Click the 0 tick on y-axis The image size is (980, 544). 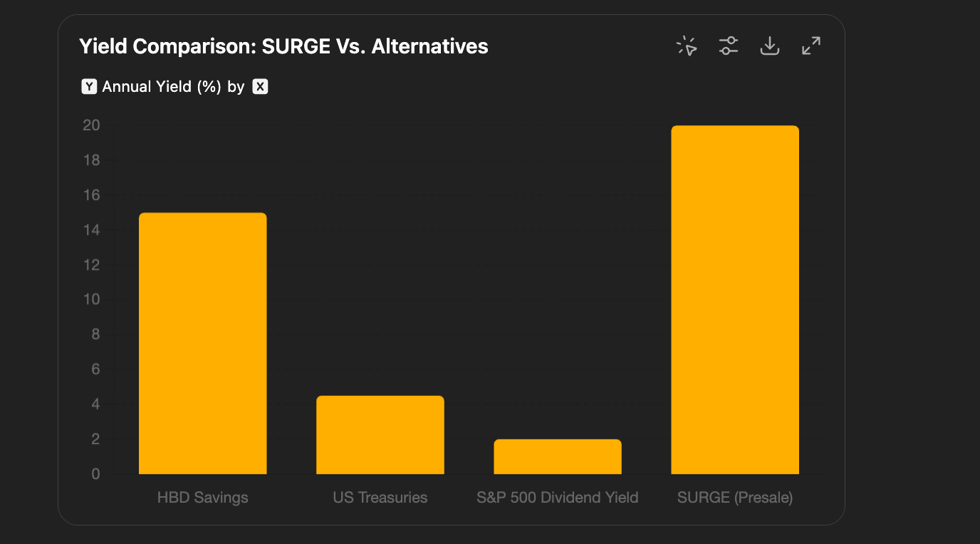pyautogui.click(x=95, y=474)
